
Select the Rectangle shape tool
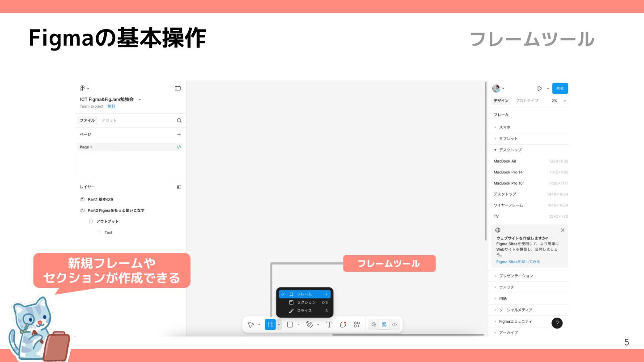point(290,324)
